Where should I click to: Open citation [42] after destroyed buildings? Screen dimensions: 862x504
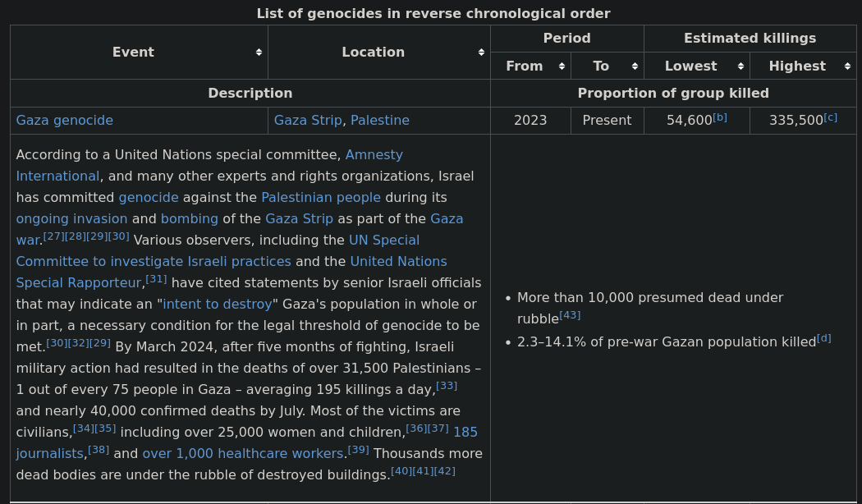pyautogui.click(x=445, y=471)
